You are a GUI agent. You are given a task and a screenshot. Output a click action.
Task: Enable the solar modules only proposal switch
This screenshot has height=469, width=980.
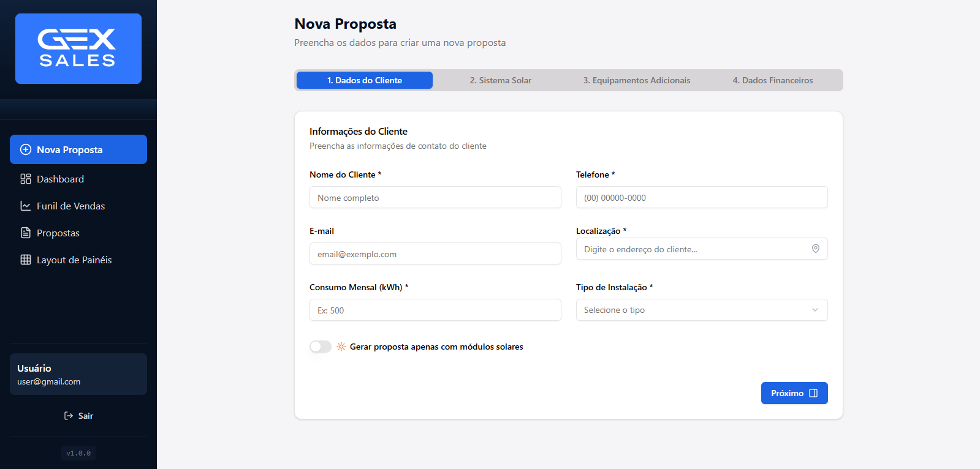coord(320,347)
